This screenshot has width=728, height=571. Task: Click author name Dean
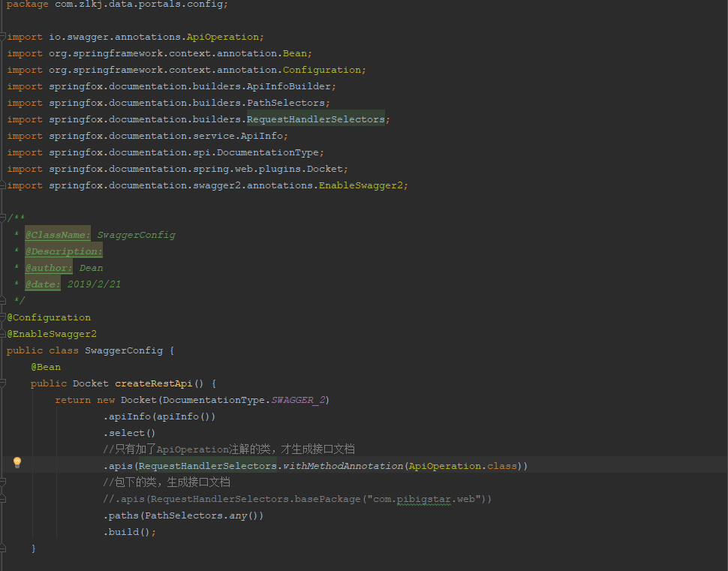coord(91,268)
